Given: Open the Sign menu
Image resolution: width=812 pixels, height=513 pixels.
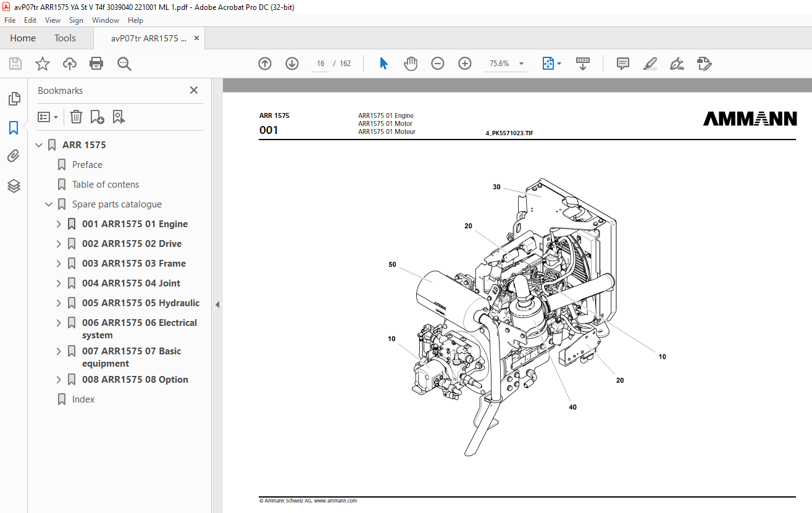Looking at the screenshot, I should pos(76,20).
